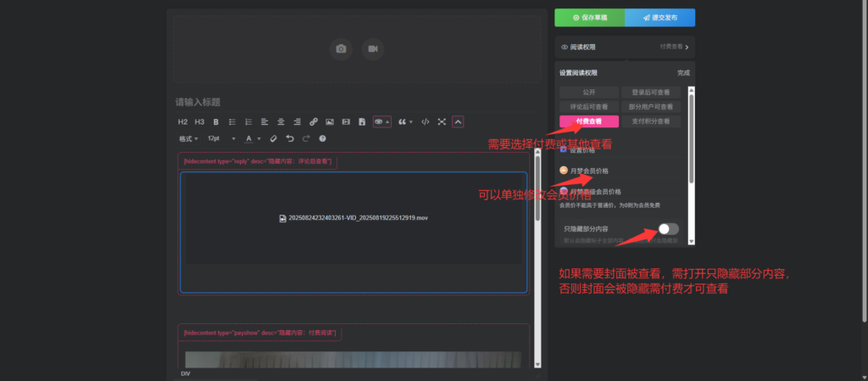Upload a cover video with camcorder icon
868x381 pixels.
373,48
